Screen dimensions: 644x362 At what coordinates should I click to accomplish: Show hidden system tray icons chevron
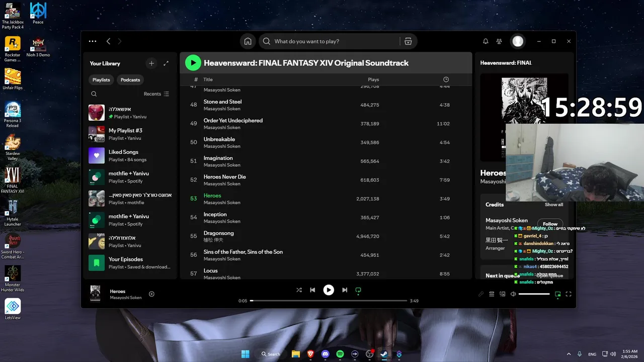point(570,354)
